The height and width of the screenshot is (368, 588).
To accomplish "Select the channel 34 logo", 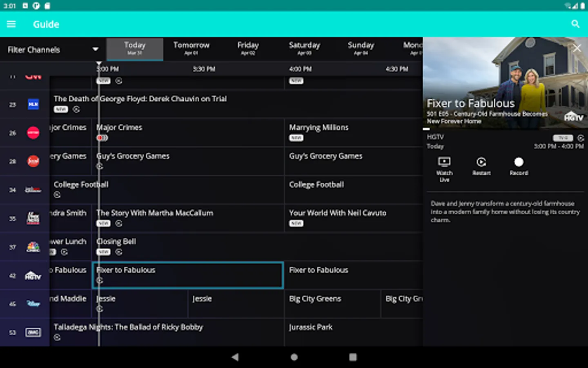I will [x=33, y=190].
